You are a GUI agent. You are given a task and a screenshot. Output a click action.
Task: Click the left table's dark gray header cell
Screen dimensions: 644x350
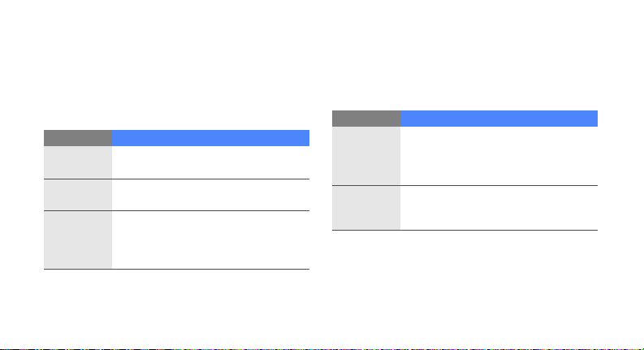click(78, 138)
